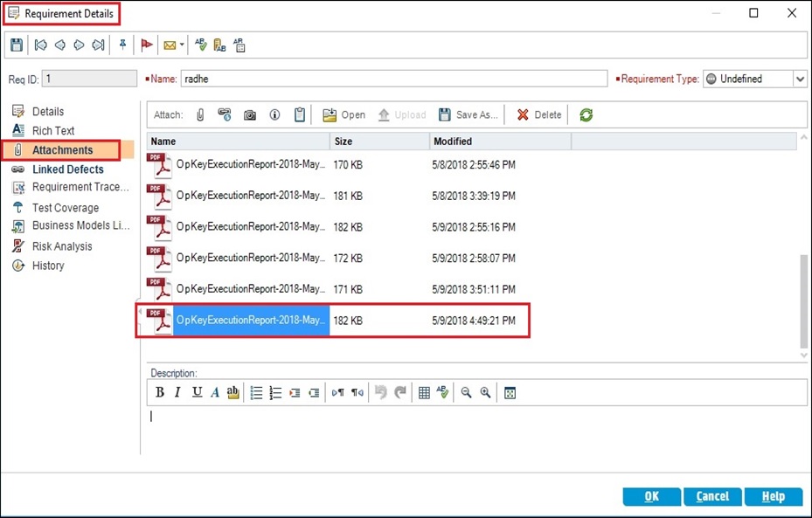This screenshot has width=812, height=518.
Task: Click the font color A icon
Action: 215,393
